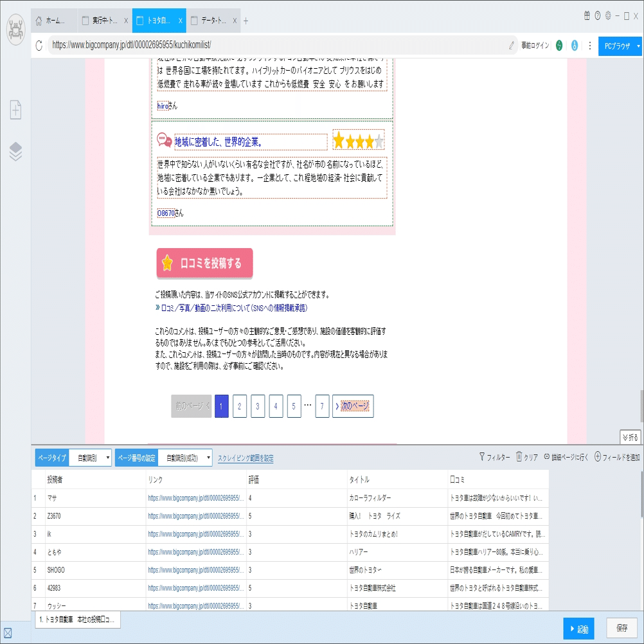Edit the URL with the pencil icon
The image size is (644, 644).
[x=512, y=46]
